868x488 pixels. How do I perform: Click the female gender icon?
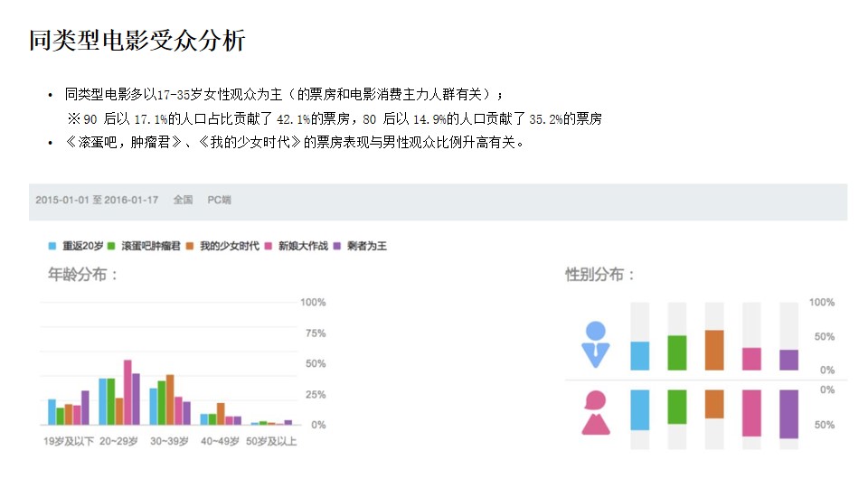pos(596,413)
